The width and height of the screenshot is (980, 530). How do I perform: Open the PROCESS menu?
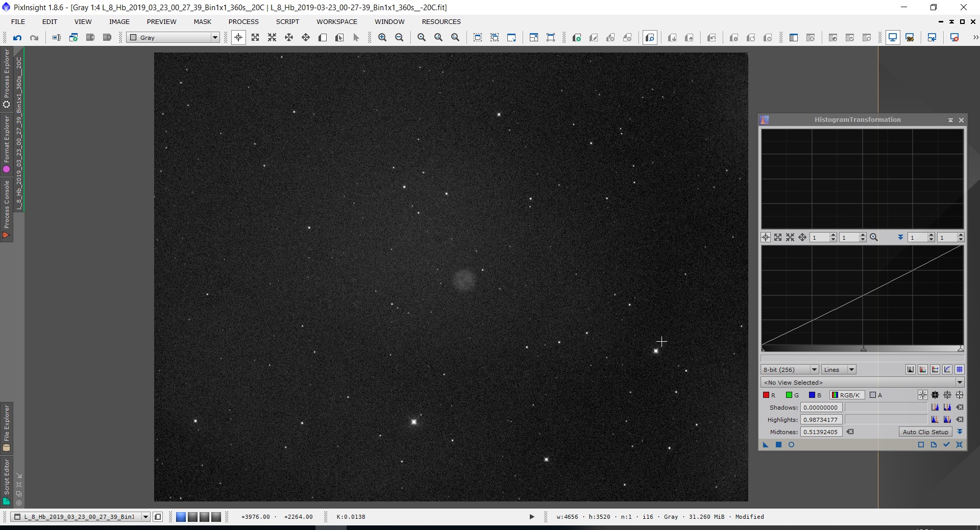pyautogui.click(x=243, y=21)
